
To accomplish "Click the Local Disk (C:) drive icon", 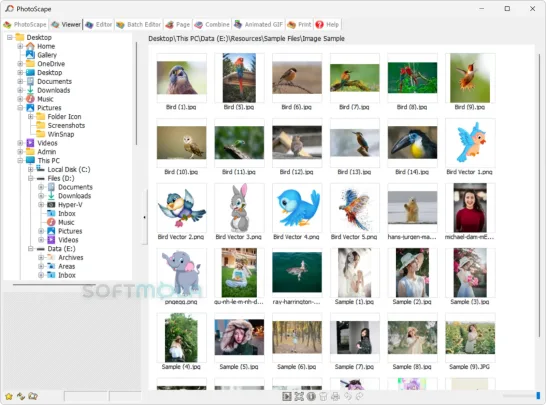I will 41,169.
